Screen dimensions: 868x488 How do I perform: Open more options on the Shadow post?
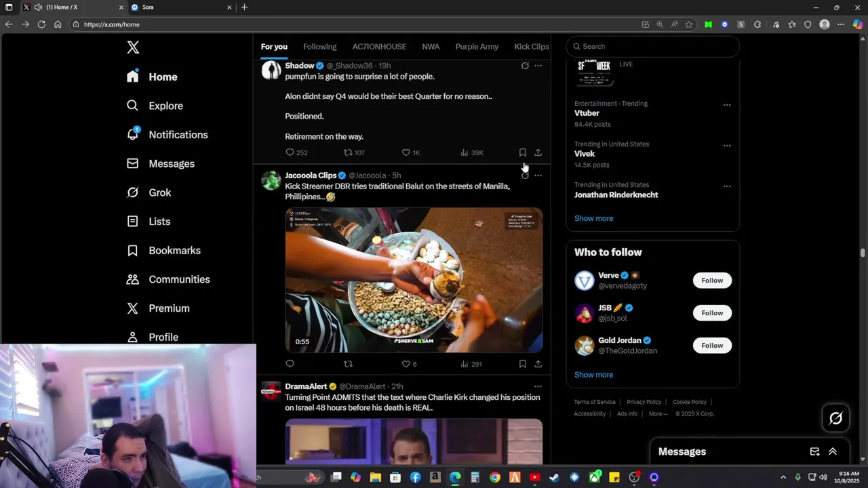coord(538,66)
